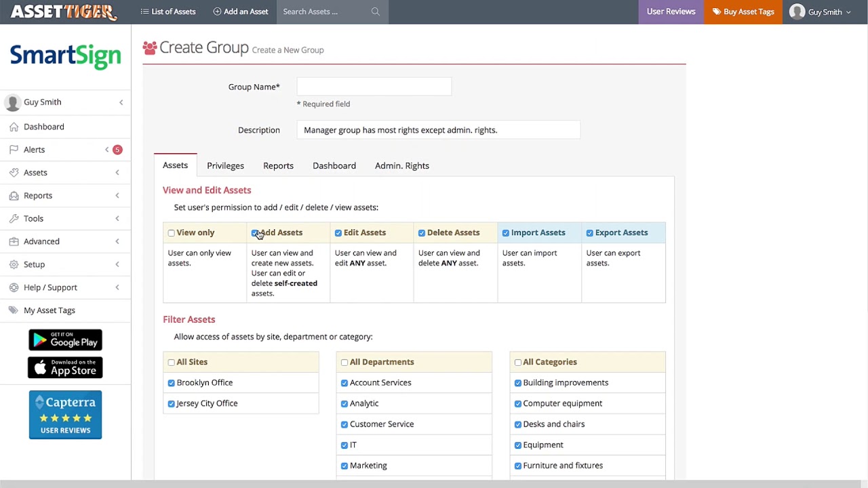Uncheck the Delete Assets permission
Image resolution: width=868 pixels, height=488 pixels.
click(x=422, y=233)
